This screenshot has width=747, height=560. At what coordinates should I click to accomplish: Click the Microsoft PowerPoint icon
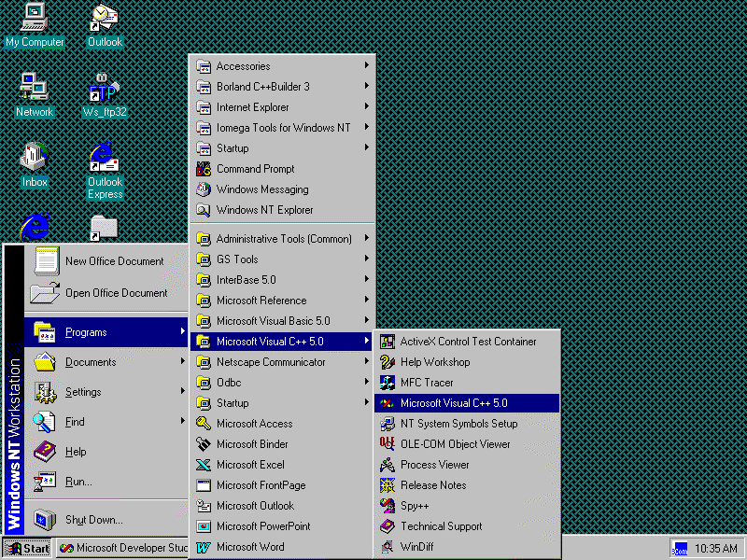pos(204,526)
